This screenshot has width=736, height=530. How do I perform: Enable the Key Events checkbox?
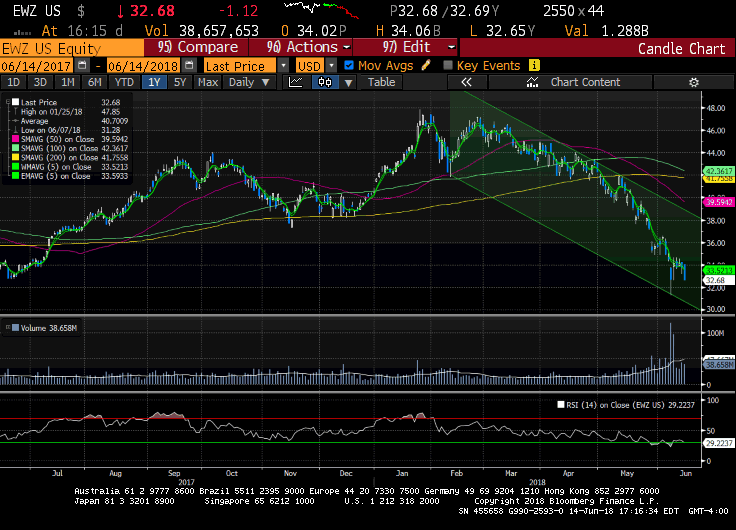pyautogui.click(x=448, y=65)
